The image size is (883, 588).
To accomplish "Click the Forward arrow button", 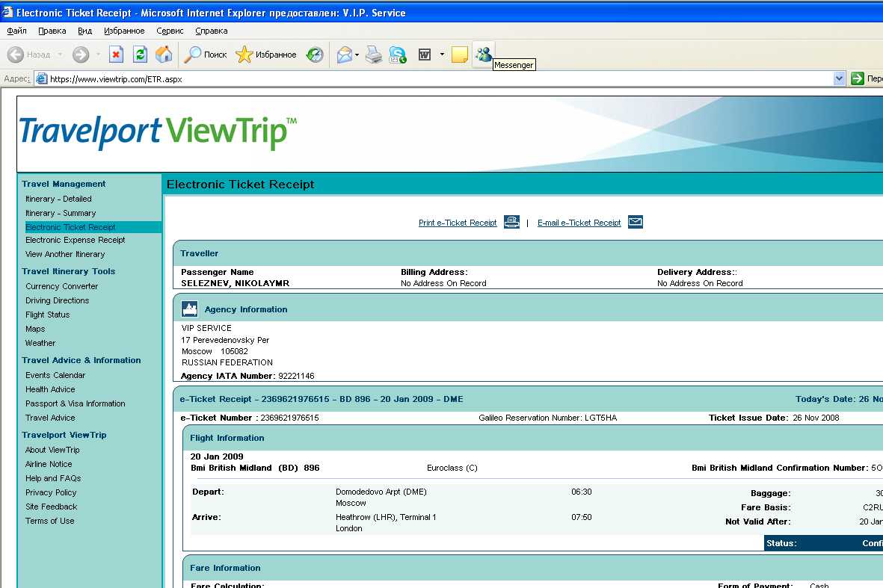I will pyautogui.click(x=81, y=55).
